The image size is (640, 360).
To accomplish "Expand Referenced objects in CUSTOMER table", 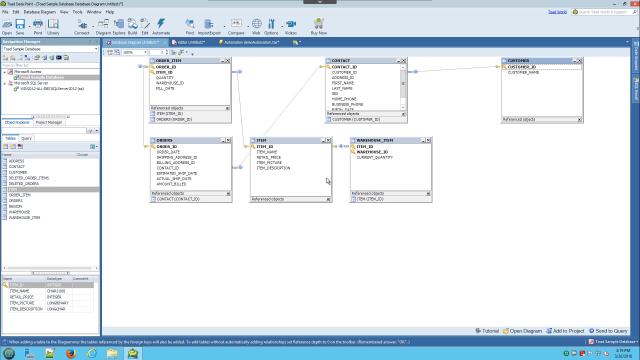I will tap(579, 120).
